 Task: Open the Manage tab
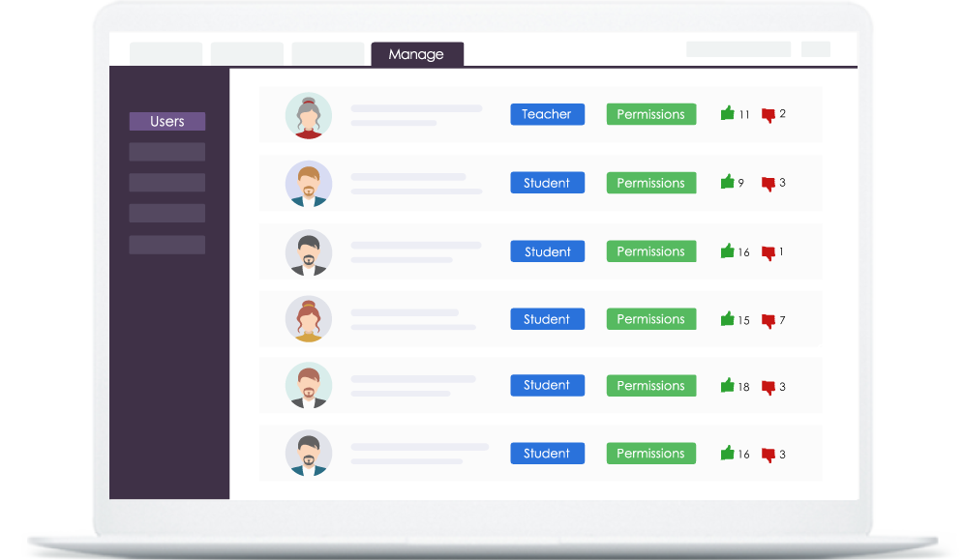[x=416, y=55]
